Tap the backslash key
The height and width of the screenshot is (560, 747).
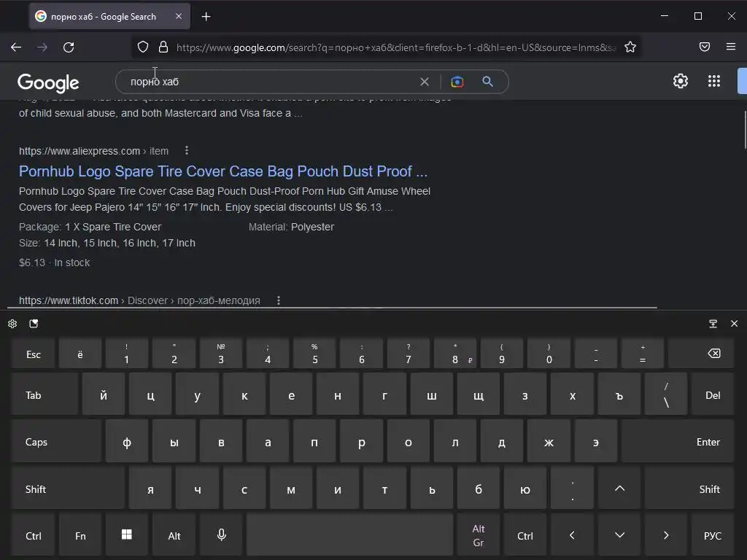coord(666,394)
